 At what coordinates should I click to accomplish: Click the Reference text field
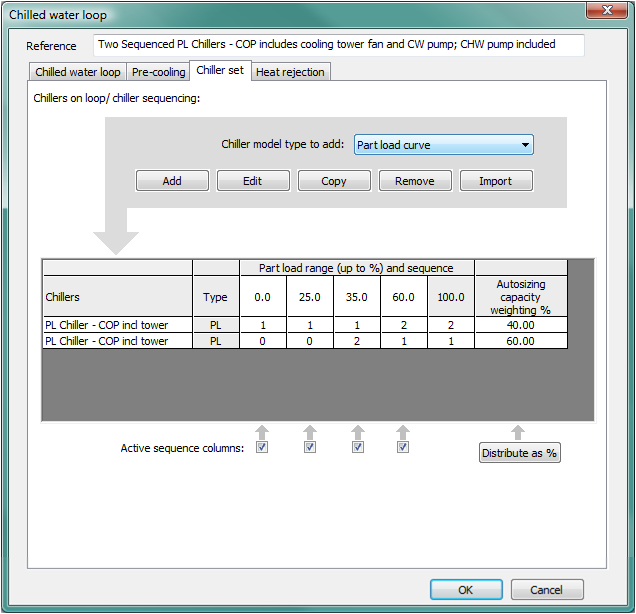pyautogui.click(x=338, y=45)
